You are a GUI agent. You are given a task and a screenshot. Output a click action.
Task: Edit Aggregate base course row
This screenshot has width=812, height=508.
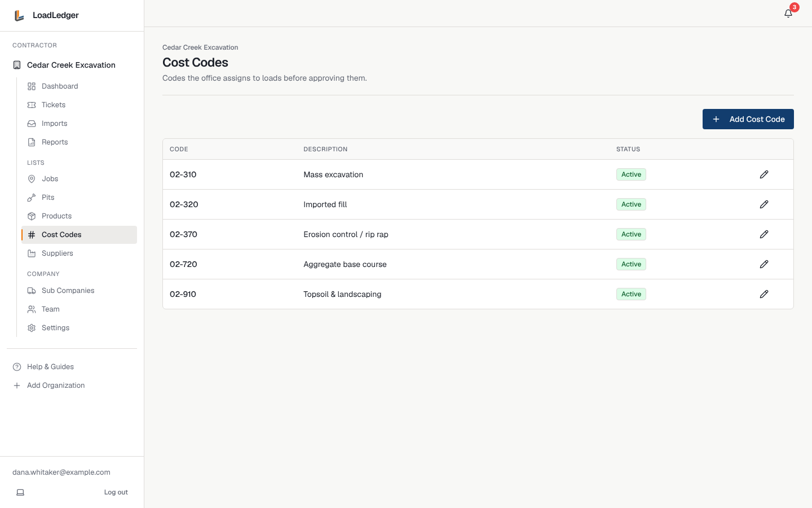pyautogui.click(x=764, y=264)
